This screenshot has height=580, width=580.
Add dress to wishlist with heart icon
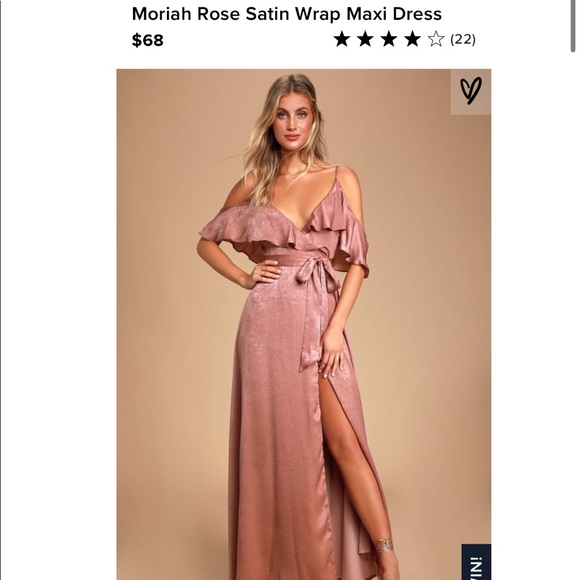pyautogui.click(x=471, y=91)
